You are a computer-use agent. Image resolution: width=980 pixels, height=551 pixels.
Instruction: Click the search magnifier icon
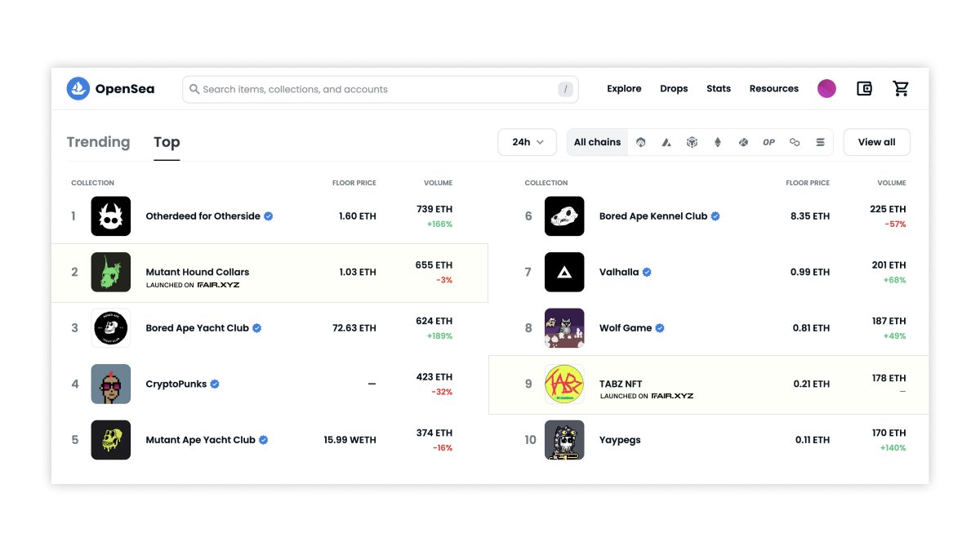(x=194, y=89)
